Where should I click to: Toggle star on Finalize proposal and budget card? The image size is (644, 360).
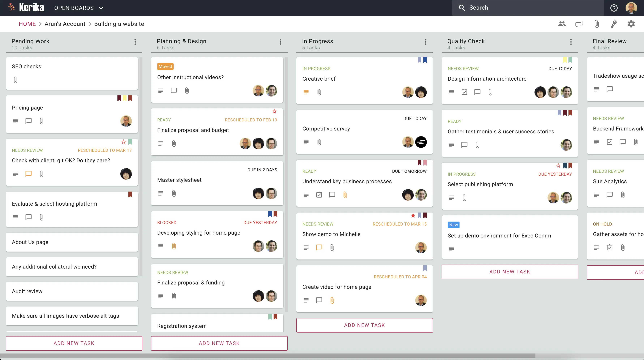[x=274, y=111]
